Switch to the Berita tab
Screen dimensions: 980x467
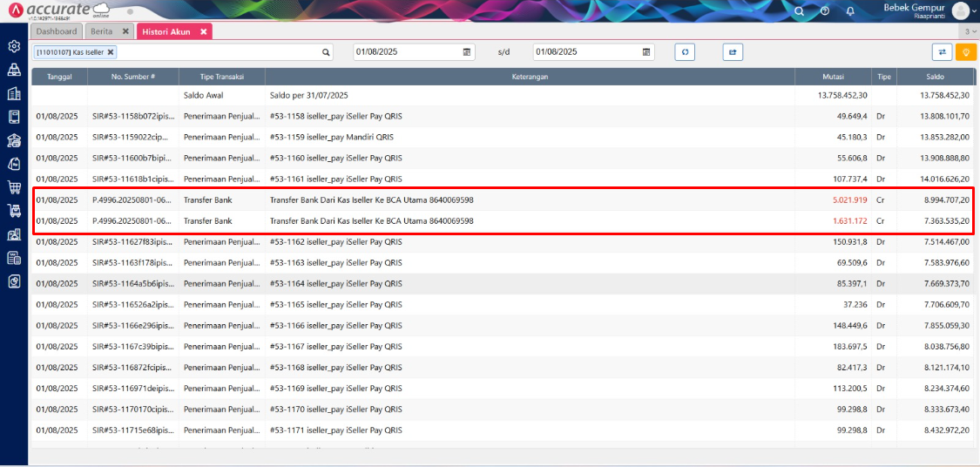[101, 31]
